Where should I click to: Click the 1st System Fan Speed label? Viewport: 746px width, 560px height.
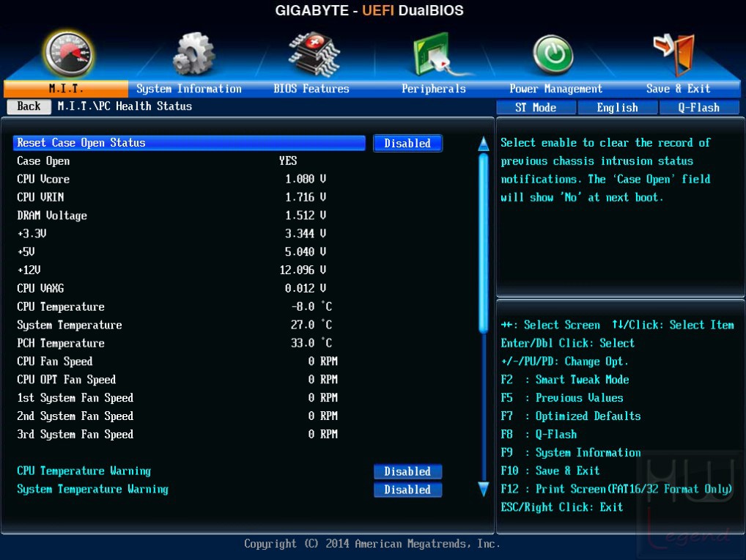coord(75,398)
